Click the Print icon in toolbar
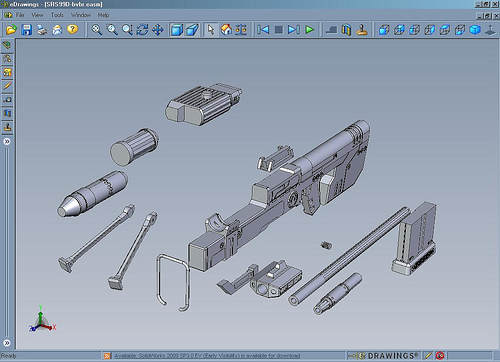 pos(42,30)
